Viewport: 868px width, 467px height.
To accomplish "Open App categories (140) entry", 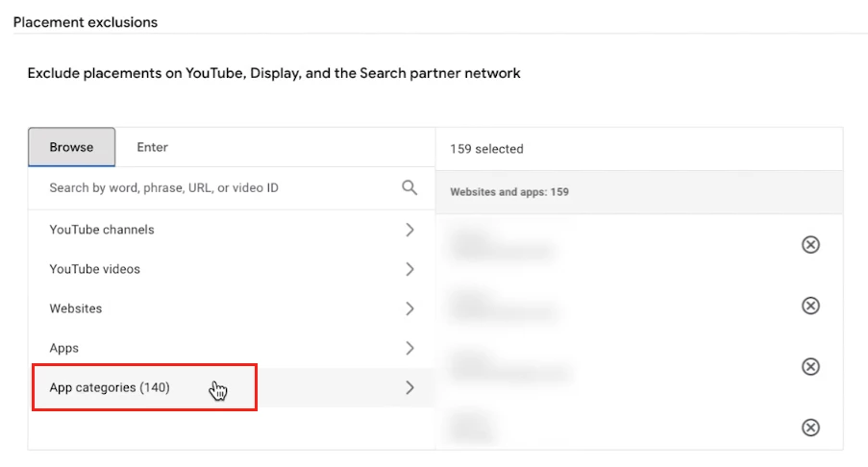I will [x=110, y=387].
